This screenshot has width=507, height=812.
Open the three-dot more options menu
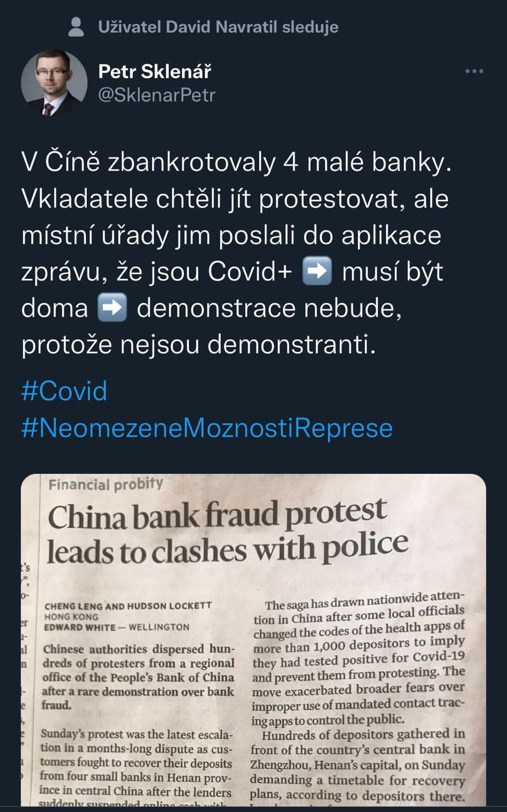click(474, 71)
